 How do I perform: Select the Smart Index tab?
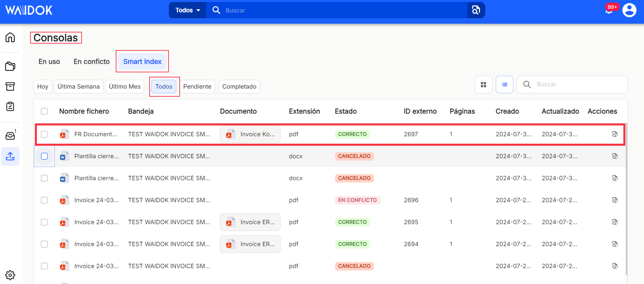[142, 62]
